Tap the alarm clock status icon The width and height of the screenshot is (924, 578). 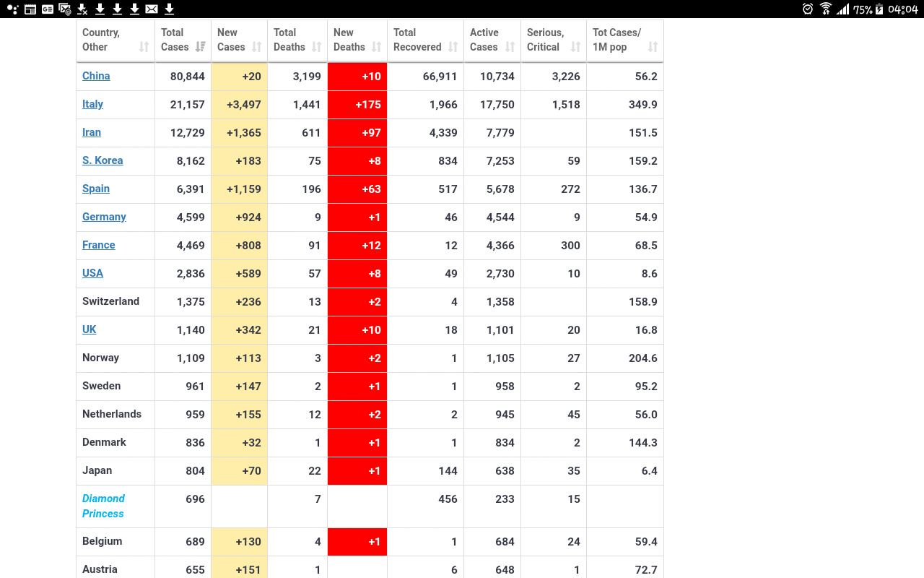808,9
